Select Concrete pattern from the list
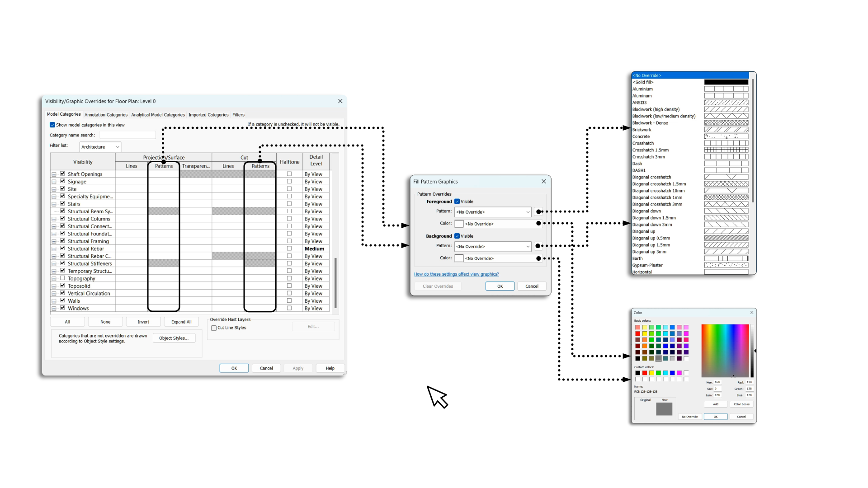868x488 pixels. (x=641, y=136)
